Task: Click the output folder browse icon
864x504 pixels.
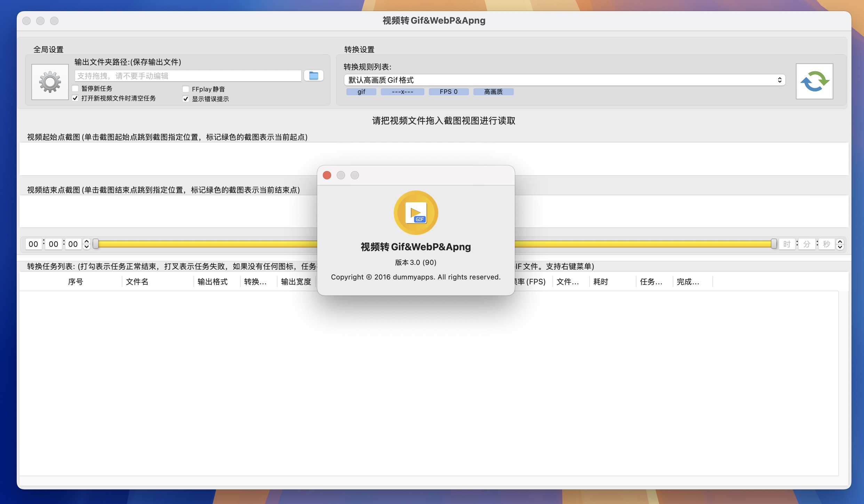Action: 313,75
